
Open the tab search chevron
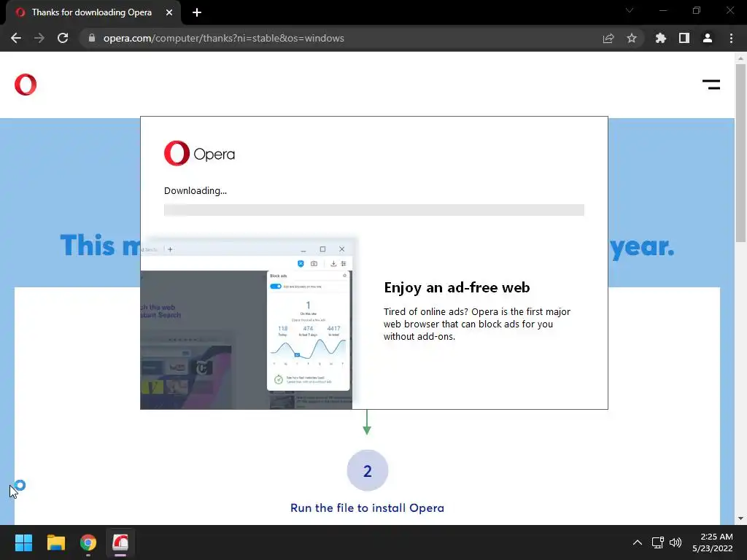(x=630, y=10)
